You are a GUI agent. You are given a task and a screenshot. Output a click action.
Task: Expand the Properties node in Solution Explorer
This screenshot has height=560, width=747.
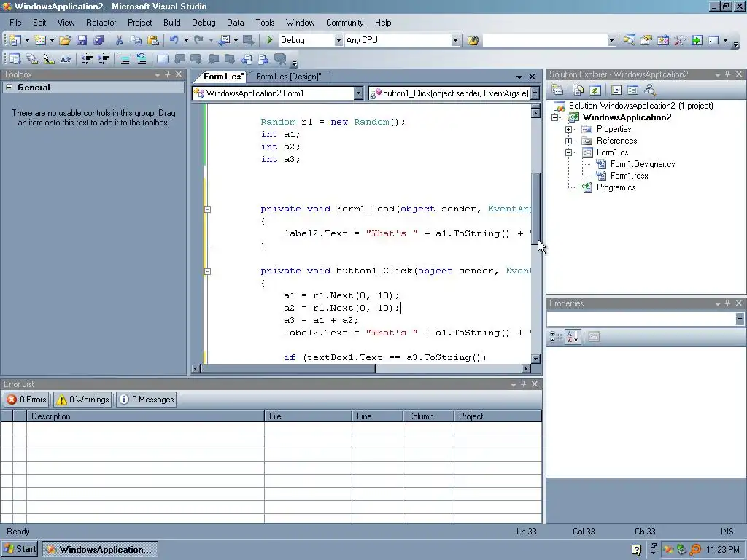pos(568,129)
